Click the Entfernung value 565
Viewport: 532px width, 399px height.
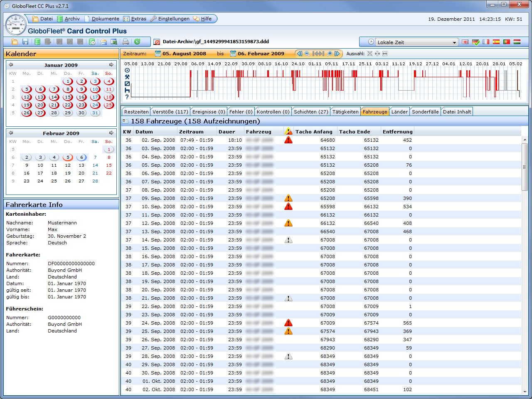[x=407, y=323]
